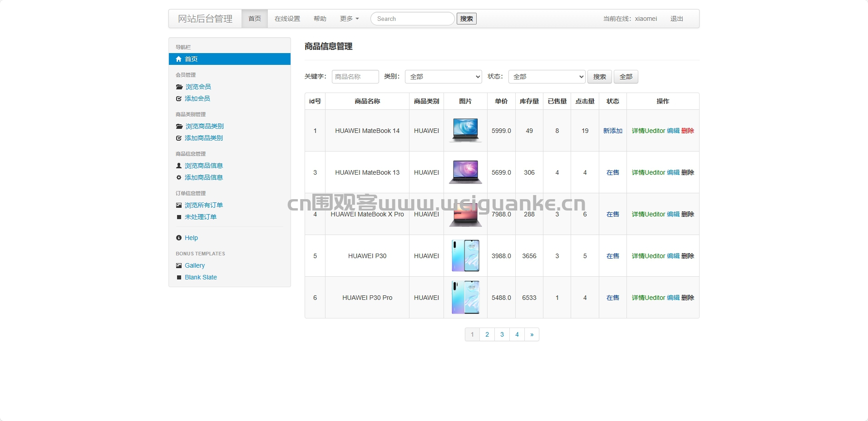The width and height of the screenshot is (868, 421).
Task: Click the 搜索 button in product filter row
Action: tap(600, 77)
